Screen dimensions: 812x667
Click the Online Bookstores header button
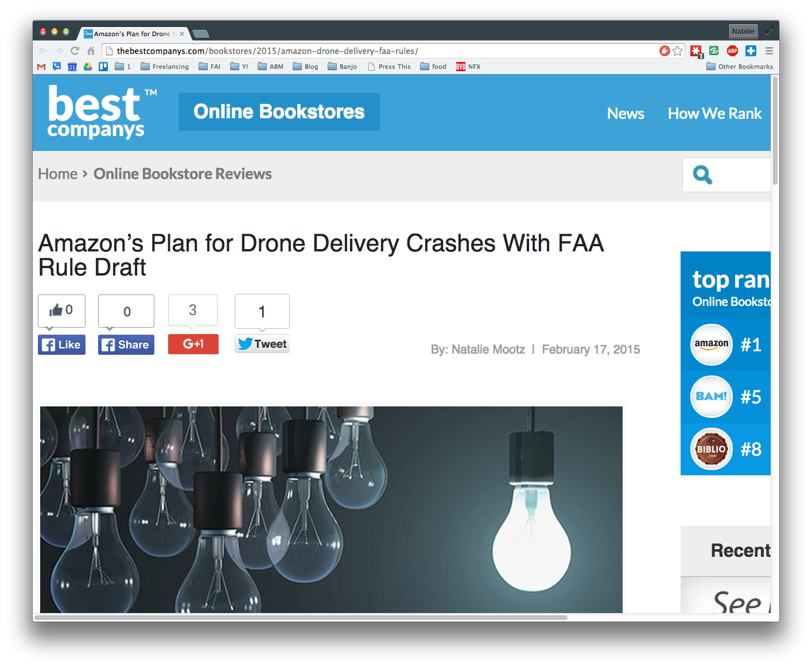(x=279, y=112)
